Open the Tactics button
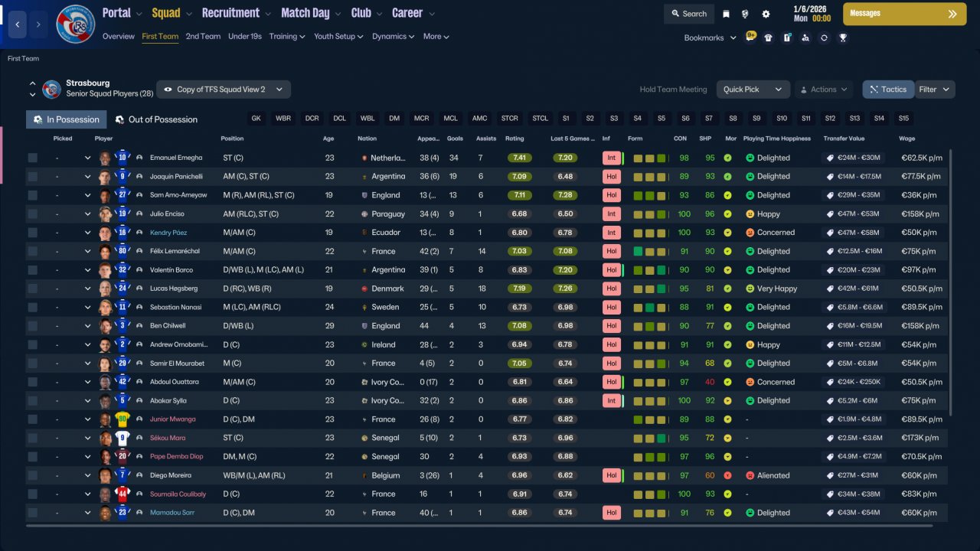Viewport: 980px width, 551px height. pos(888,90)
